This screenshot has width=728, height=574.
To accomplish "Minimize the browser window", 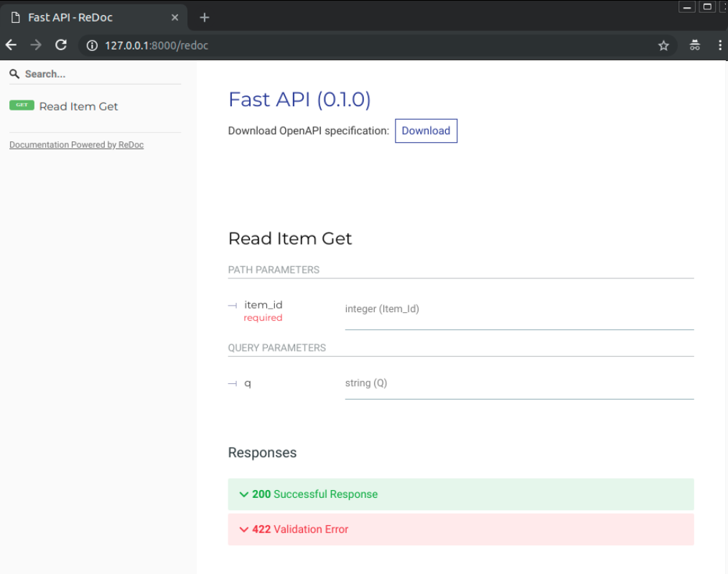I will [686, 7].
